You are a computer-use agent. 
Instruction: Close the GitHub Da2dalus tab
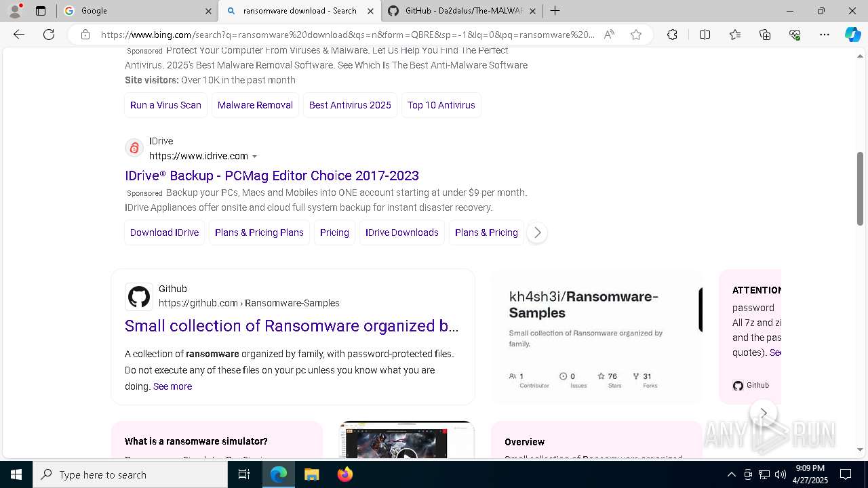[x=532, y=11]
